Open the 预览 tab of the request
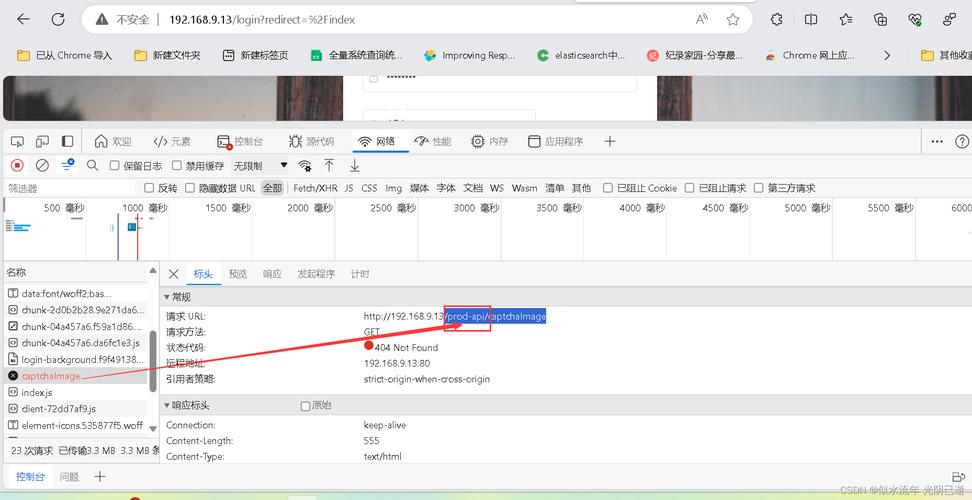The width and height of the screenshot is (972, 500). 237,274
